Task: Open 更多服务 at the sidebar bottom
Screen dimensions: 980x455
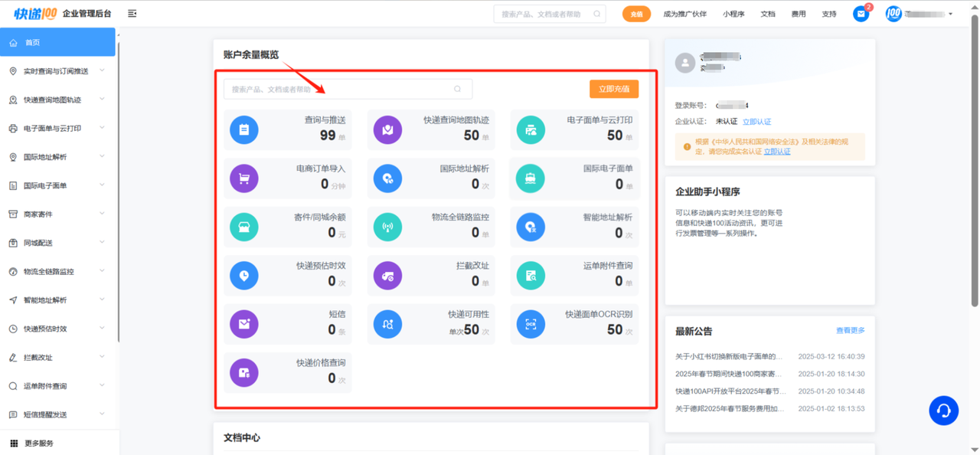Action: [x=59, y=443]
